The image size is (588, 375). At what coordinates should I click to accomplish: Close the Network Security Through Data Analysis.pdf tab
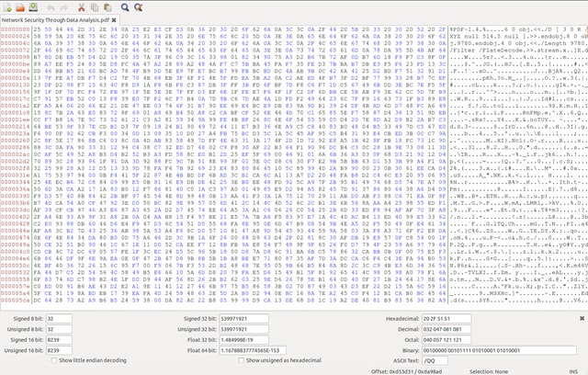coord(114,20)
